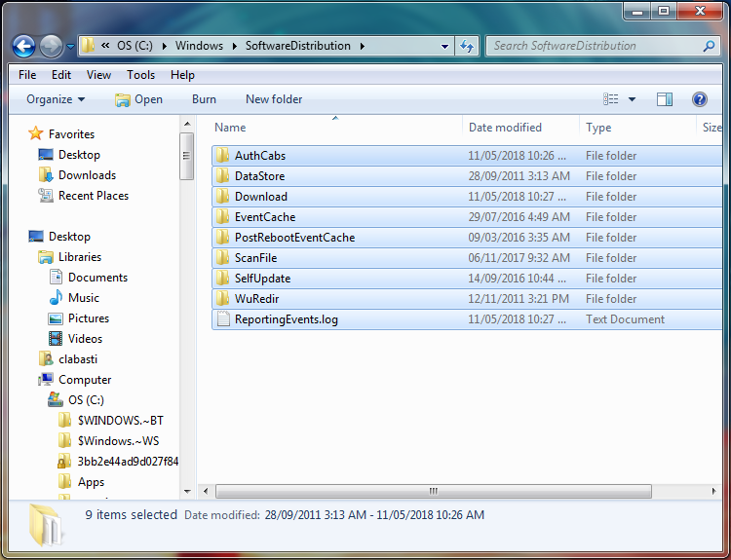The image size is (731, 560).
Task: Select the WuRedir folder
Action: (467, 299)
